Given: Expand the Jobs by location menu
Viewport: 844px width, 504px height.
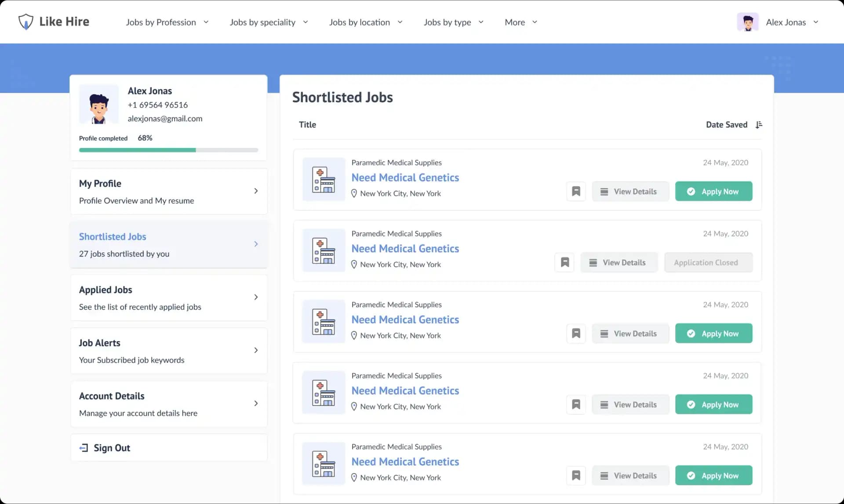Looking at the screenshot, I should point(366,22).
